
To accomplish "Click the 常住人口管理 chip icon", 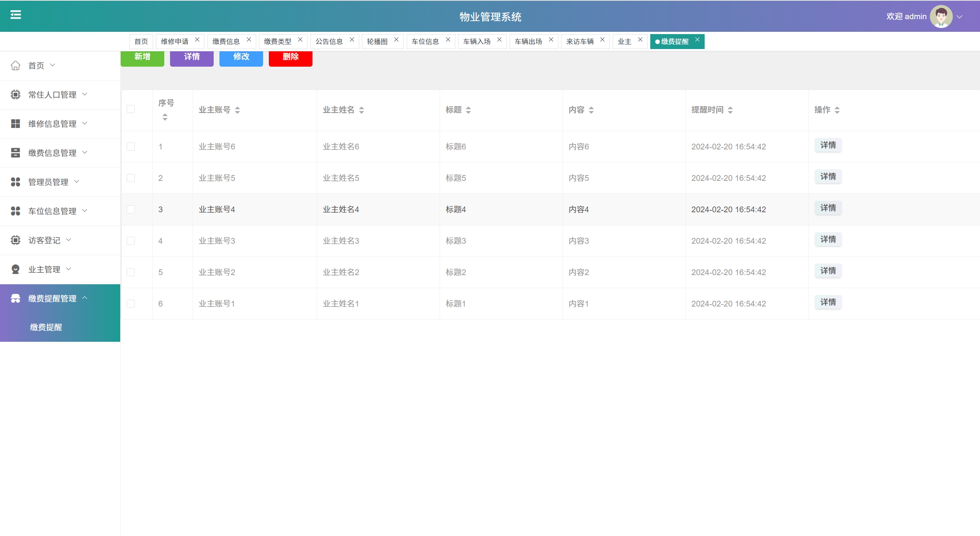I will tap(15, 95).
